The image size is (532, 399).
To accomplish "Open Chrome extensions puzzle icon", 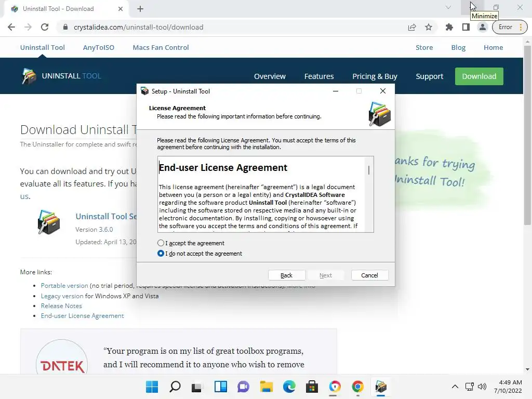I will (x=449, y=27).
